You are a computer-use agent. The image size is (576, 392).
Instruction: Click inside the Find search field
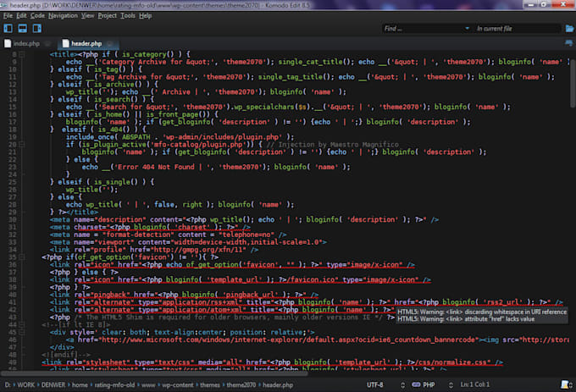pos(419,29)
